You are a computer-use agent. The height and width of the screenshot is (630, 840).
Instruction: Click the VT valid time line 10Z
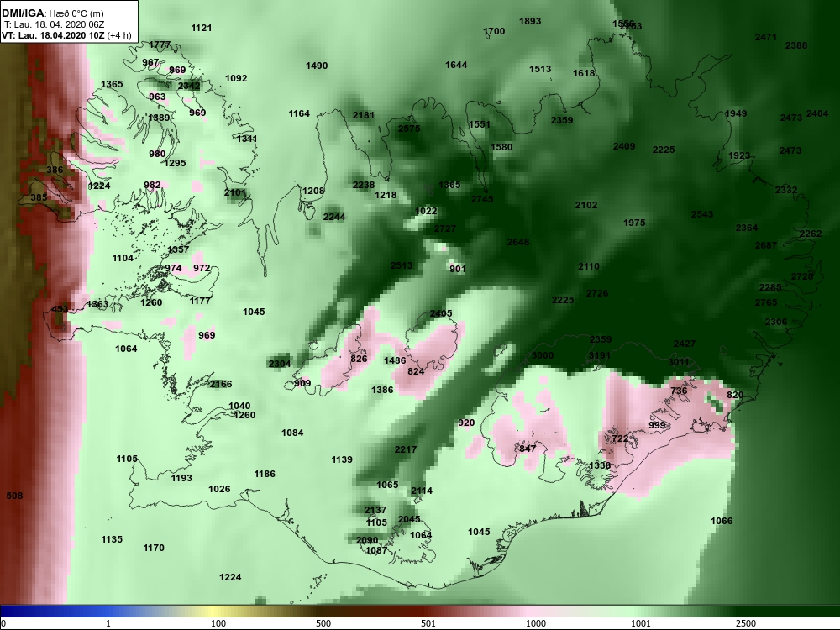tap(66, 35)
